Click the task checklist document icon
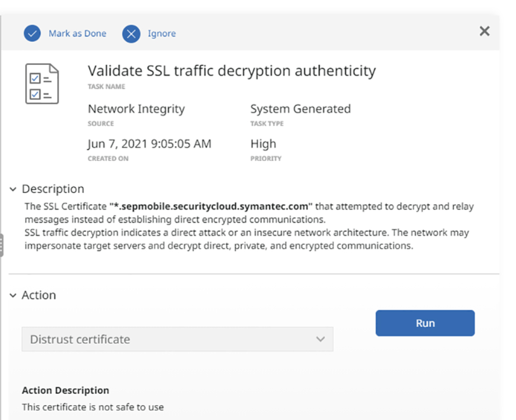The width and height of the screenshot is (516, 420). point(42,84)
